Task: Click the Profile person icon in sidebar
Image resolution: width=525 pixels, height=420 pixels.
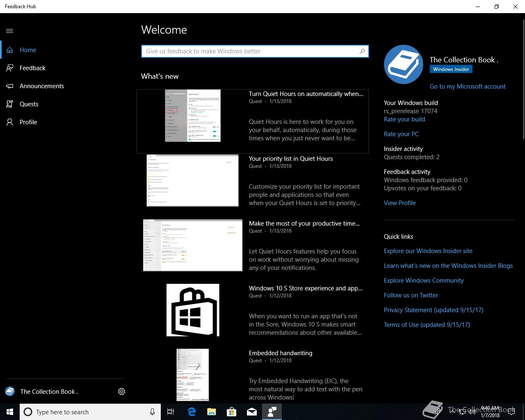Action: click(x=10, y=122)
